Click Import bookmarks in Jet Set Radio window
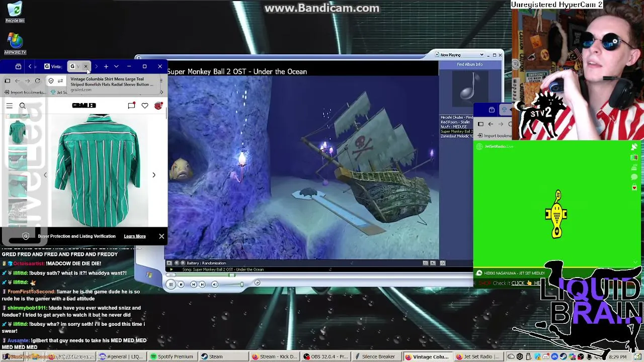This screenshot has height=362, width=644. (494, 136)
